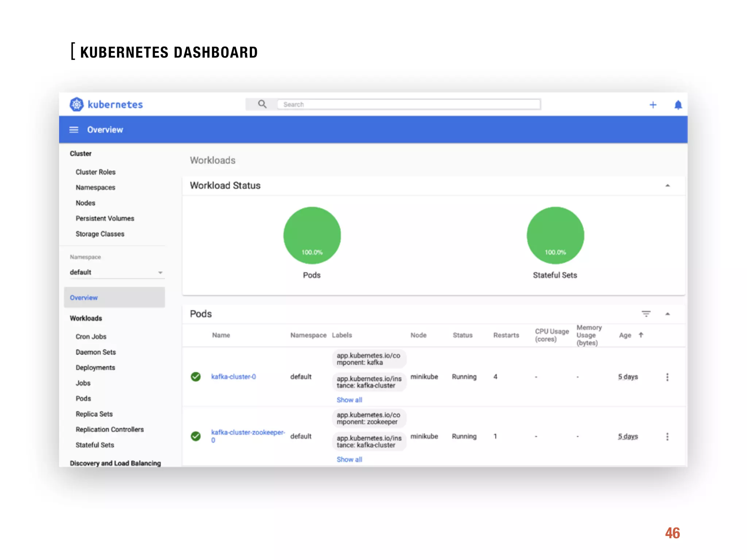Click the Pods 100.0% pie chart
This screenshot has width=747, height=560.
(312, 236)
